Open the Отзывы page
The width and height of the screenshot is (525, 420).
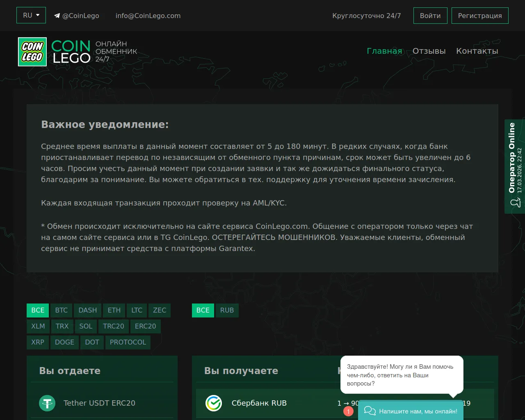tap(429, 51)
